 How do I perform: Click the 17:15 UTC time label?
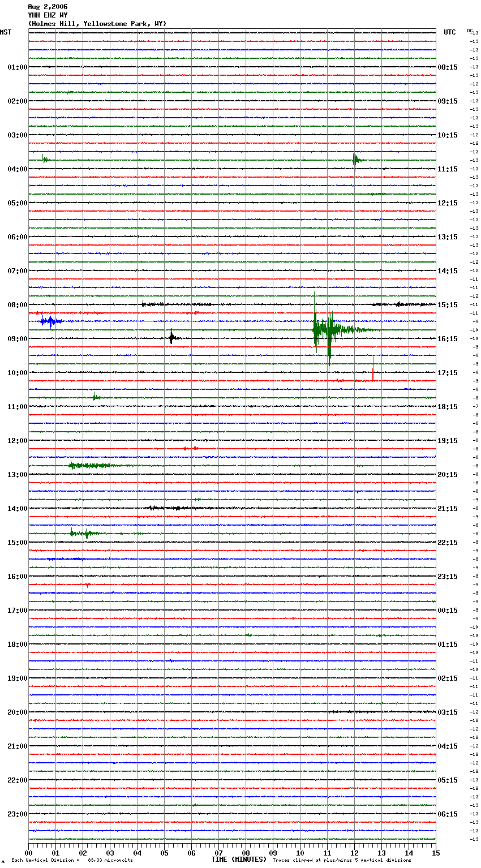click(x=448, y=373)
